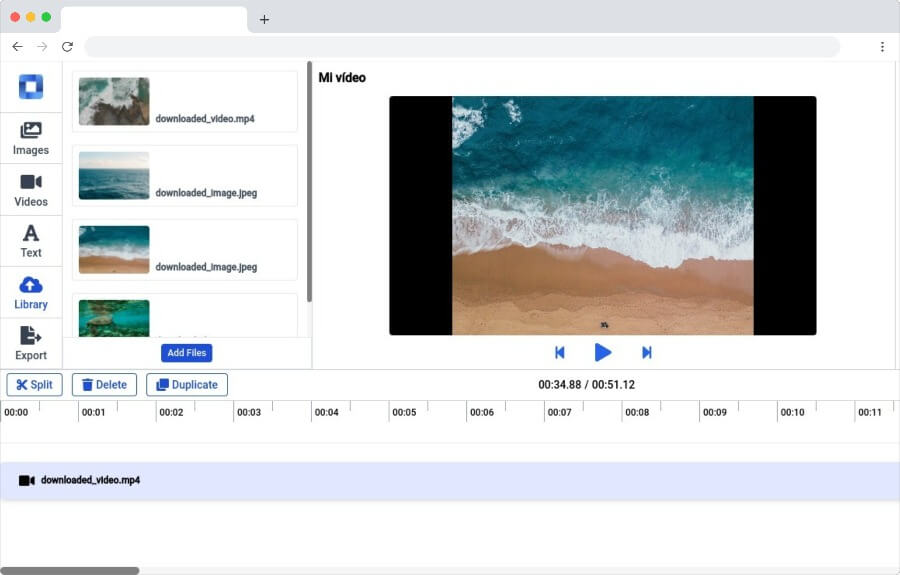Skip to next frame button
This screenshot has height=575, width=900.
[646, 352]
